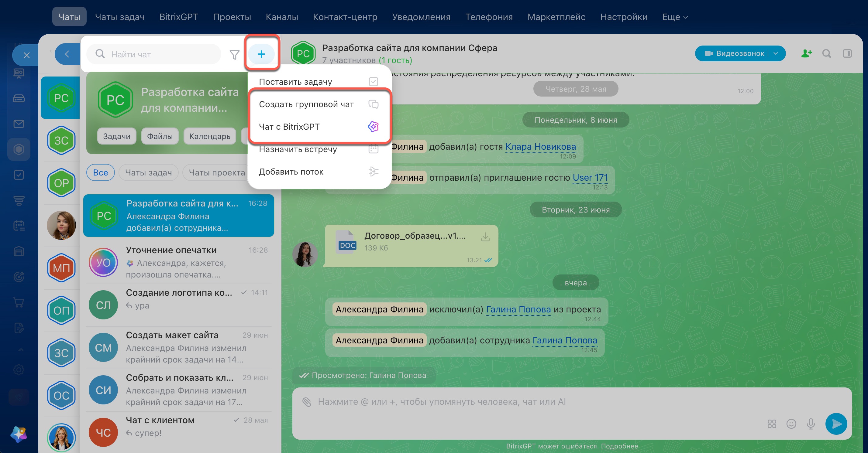Choose Создать групповой чат from the menu
868x453 pixels.
pos(319,104)
